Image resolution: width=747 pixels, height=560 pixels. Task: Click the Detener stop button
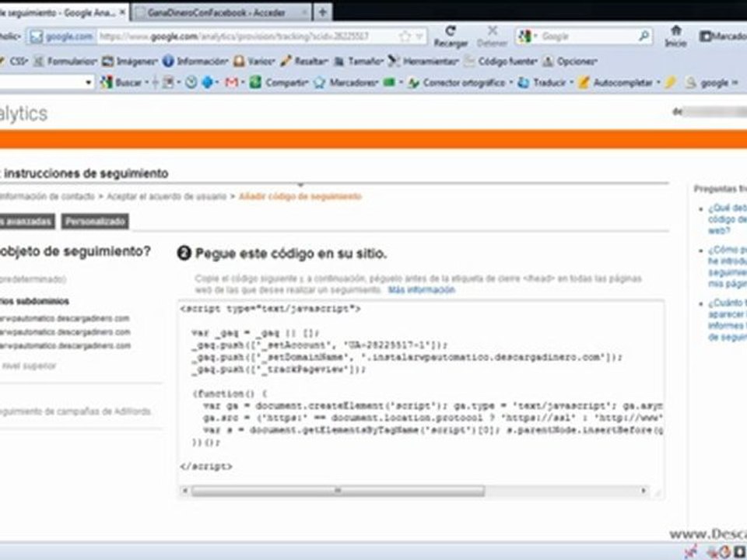pyautogui.click(x=492, y=37)
